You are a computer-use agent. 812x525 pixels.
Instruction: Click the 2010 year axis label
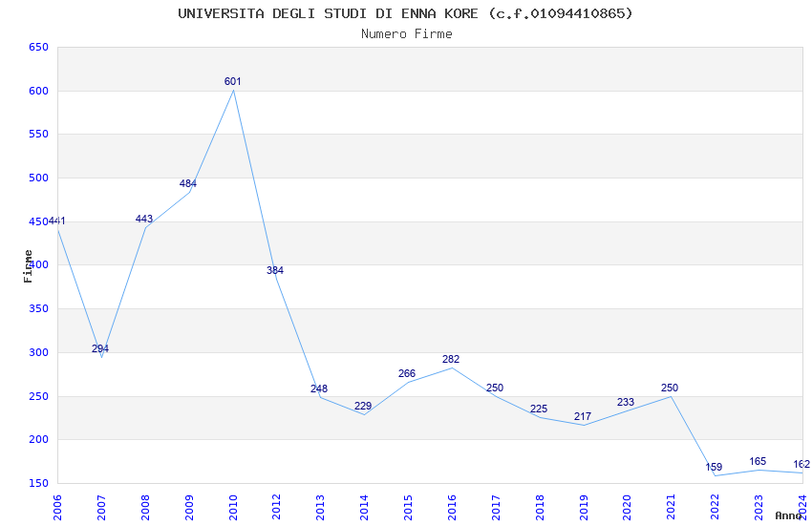233,508
